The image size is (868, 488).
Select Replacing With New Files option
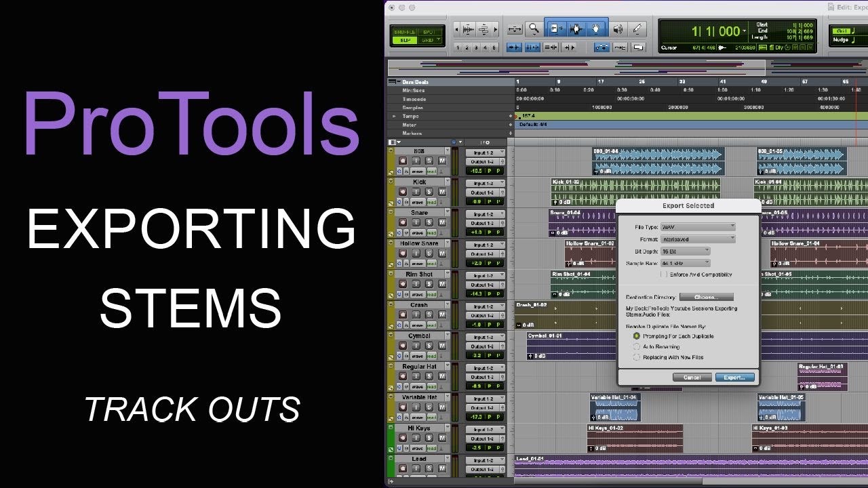pyautogui.click(x=637, y=357)
